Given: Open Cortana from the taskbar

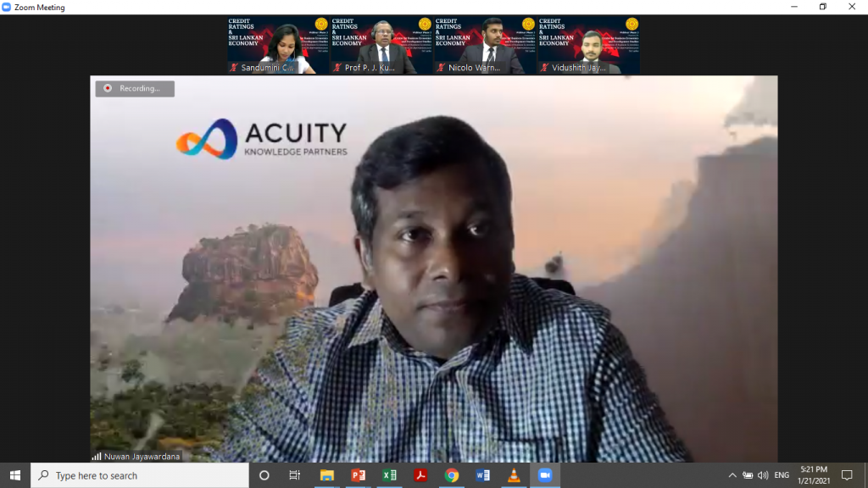Looking at the screenshot, I should (x=264, y=475).
